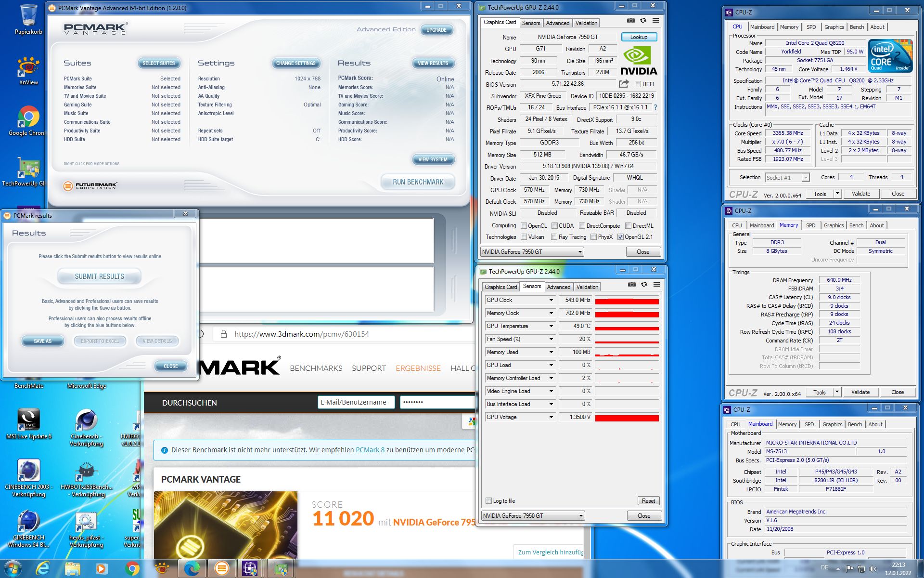Click the screenshot camera icon in upper GPU-Z
This screenshot has width=924, height=578.
[x=630, y=21]
